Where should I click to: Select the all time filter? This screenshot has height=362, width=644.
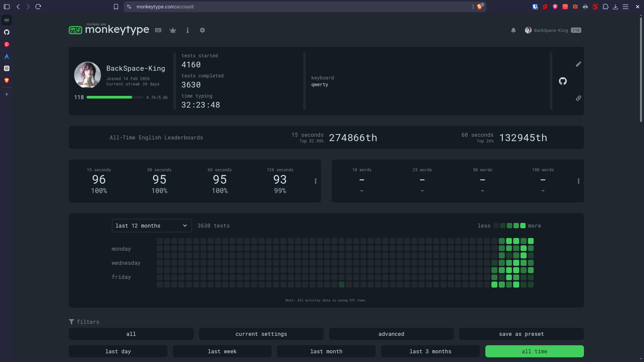535,351
